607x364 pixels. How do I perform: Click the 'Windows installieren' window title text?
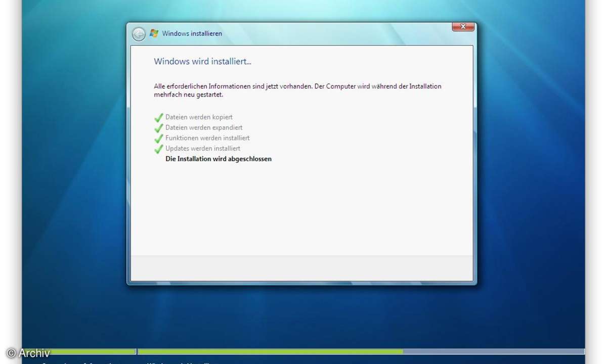click(192, 34)
